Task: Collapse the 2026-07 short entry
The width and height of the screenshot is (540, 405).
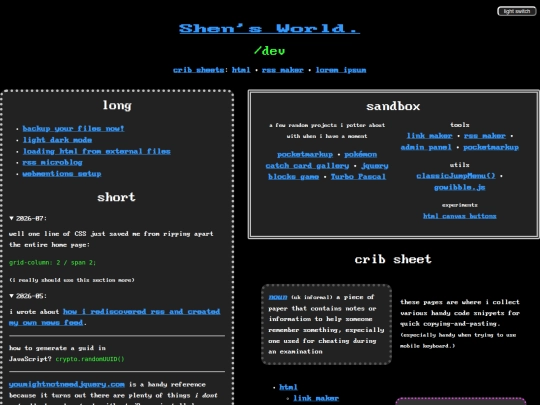Action: tap(28, 218)
